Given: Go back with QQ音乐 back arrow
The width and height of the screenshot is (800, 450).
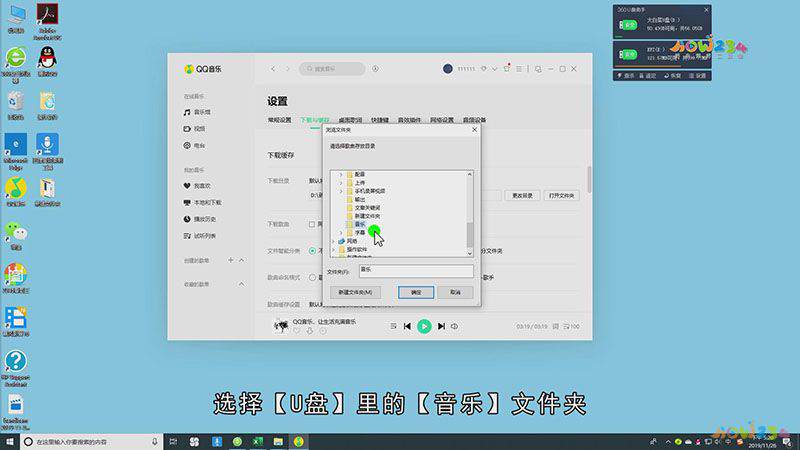Looking at the screenshot, I should [273, 69].
